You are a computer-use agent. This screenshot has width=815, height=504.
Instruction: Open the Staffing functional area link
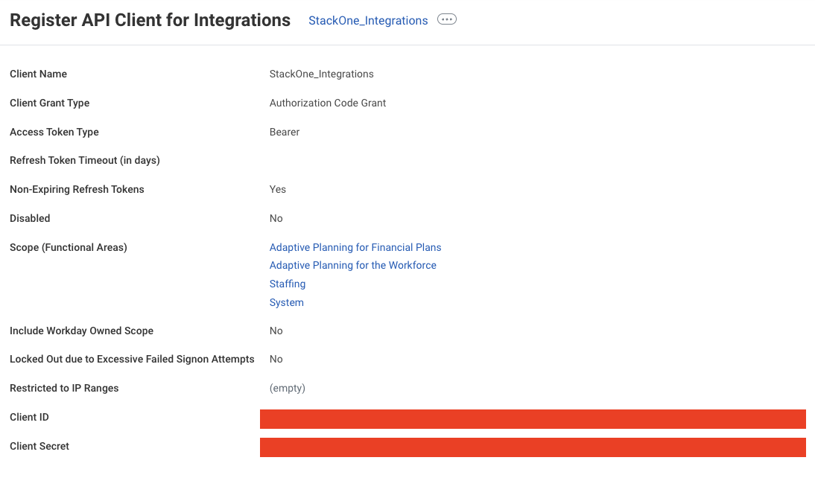pyautogui.click(x=288, y=284)
